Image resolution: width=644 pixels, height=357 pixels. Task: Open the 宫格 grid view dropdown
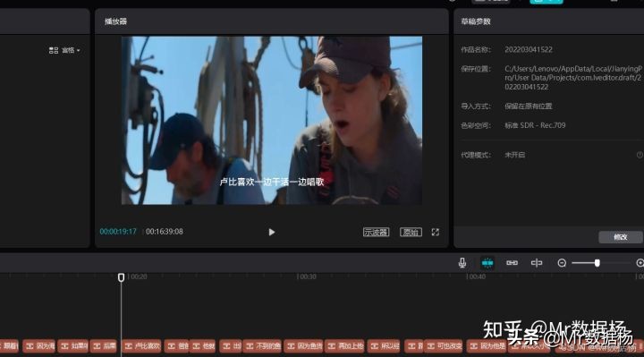click(x=64, y=50)
